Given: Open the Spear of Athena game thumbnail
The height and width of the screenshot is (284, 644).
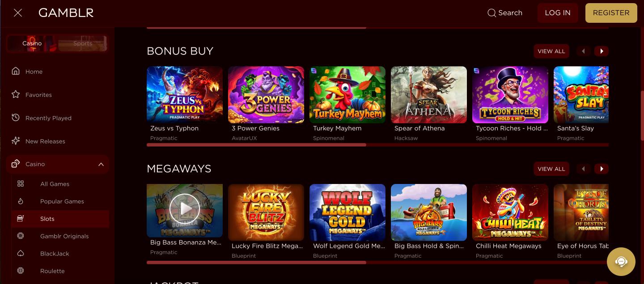Looking at the screenshot, I should click(429, 95).
